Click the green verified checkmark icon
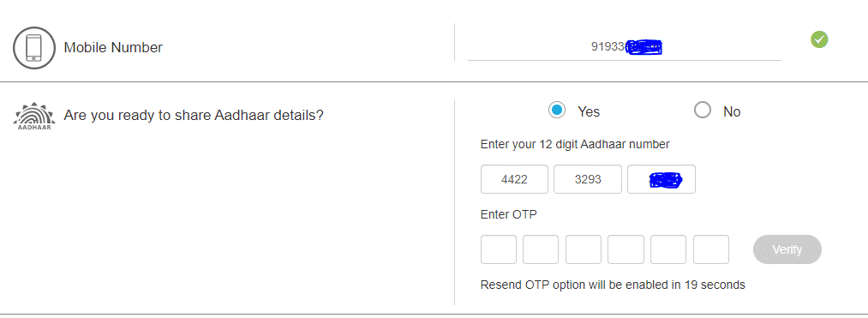This screenshot has width=868, height=318. tap(819, 39)
